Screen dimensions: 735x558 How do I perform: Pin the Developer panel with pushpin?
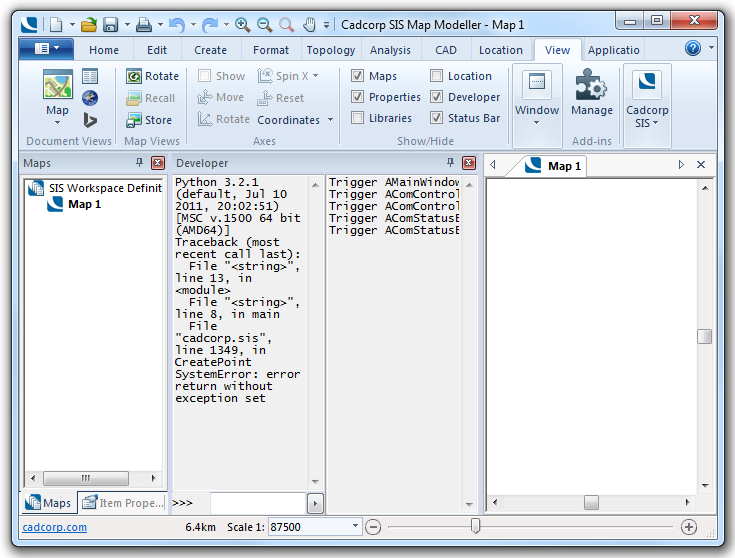(x=450, y=163)
